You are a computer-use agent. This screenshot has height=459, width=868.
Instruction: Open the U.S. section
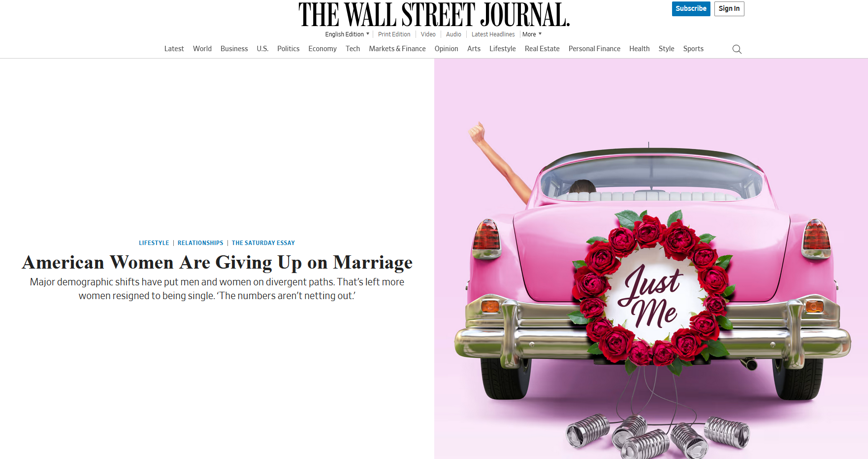262,49
